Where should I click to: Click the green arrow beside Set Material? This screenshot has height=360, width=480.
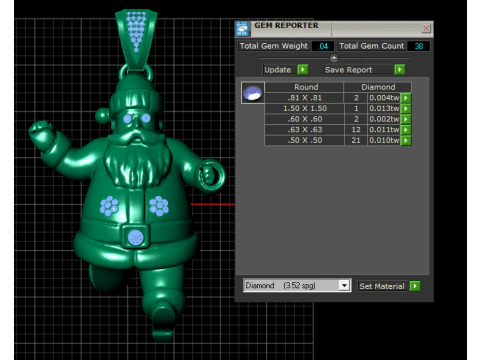tap(415, 286)
